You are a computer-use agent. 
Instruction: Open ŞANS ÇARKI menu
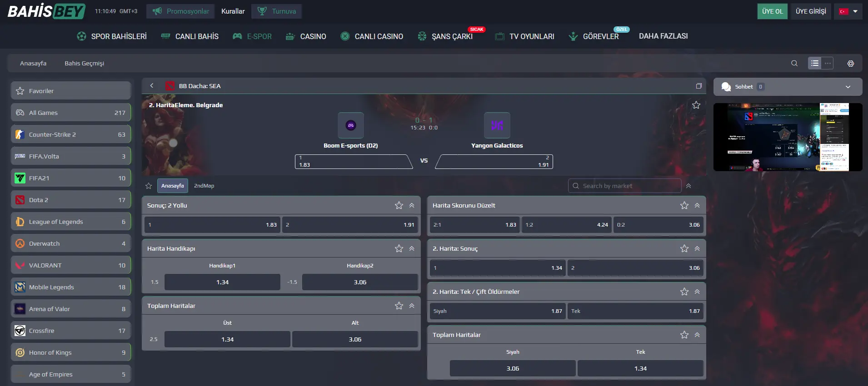coord(445,36)
